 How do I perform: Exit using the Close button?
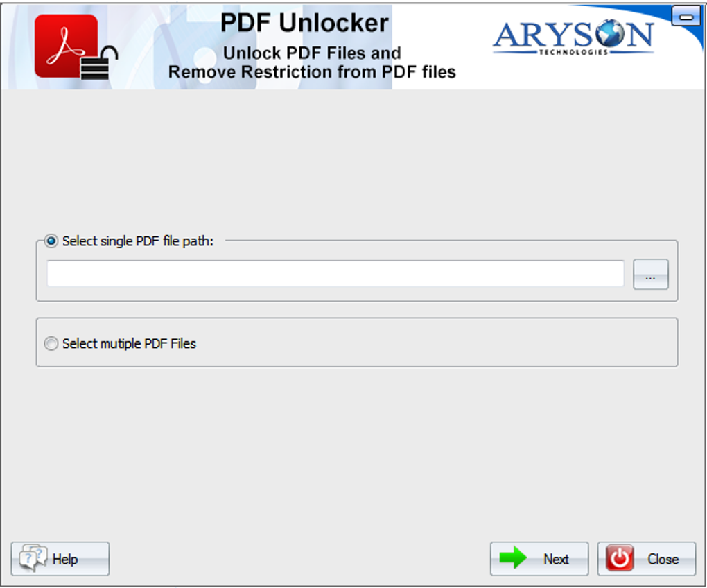pos(646,559)
